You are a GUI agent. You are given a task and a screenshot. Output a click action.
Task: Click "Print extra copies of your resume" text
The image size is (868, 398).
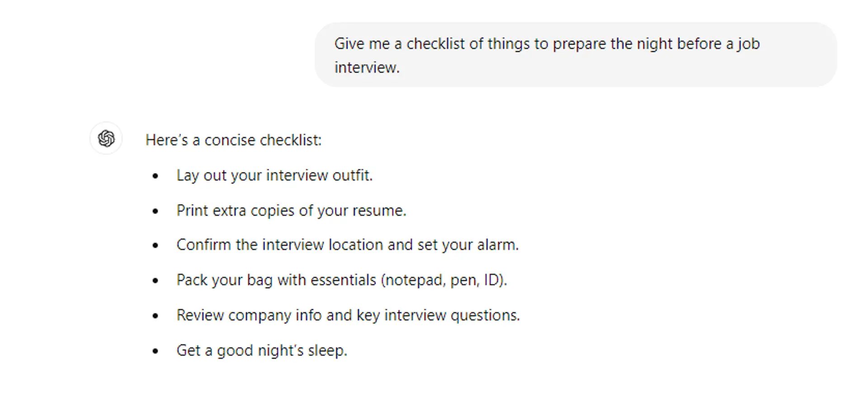pyautogui.click(x=291, y=211)
